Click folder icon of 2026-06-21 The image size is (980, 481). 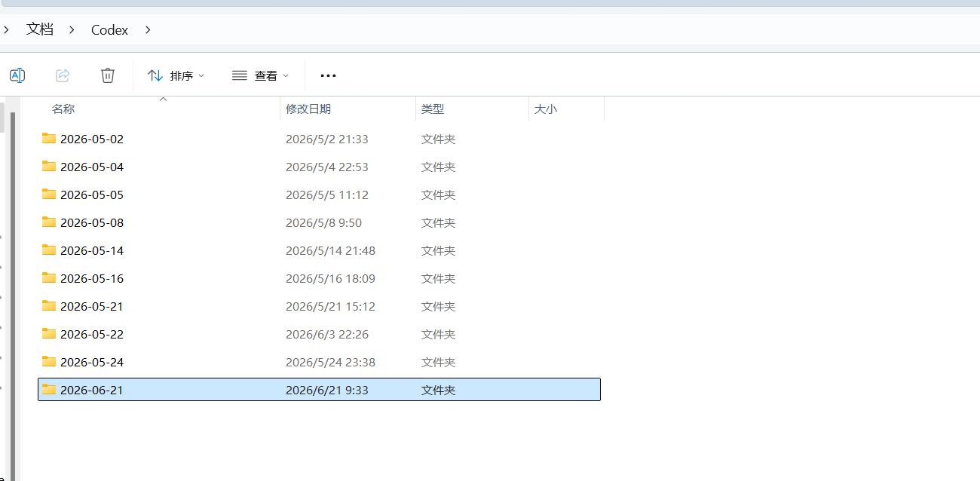[x=49, y=389]
